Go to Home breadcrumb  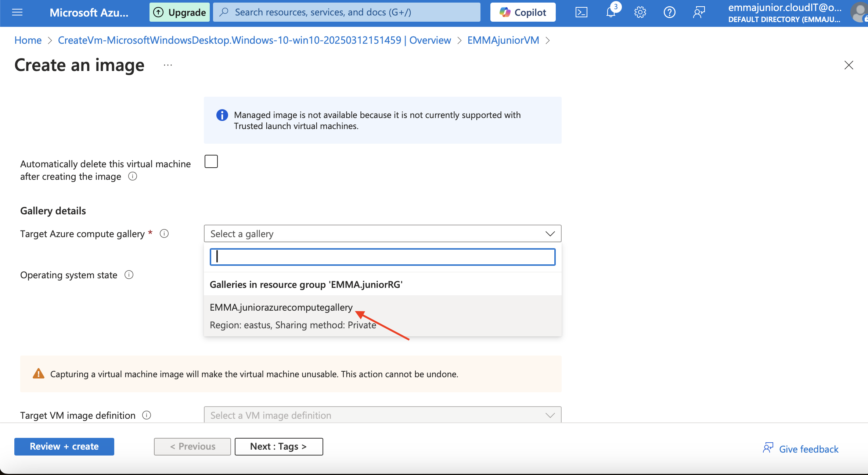(28, 40)
